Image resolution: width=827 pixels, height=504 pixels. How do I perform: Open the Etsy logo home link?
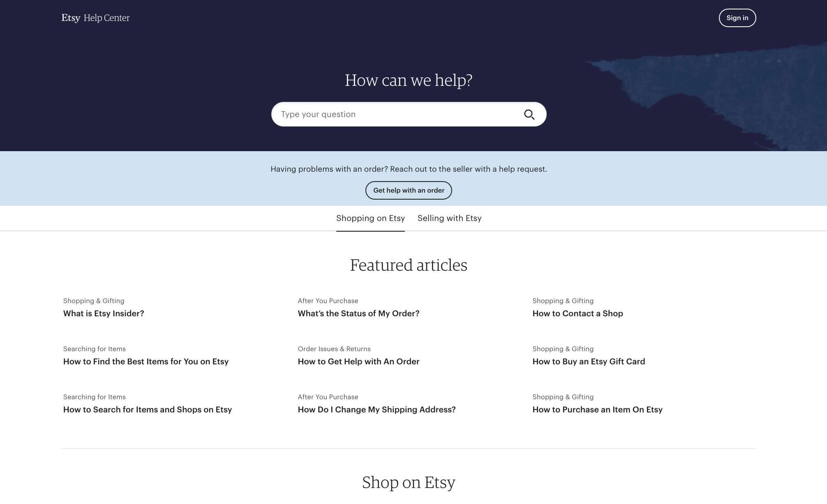[71, 18]
